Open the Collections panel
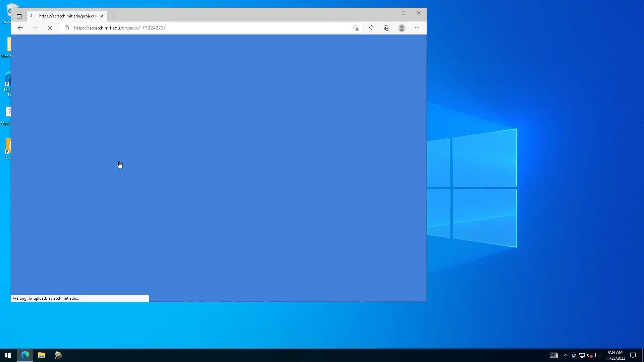The height and width of the screenshot is (362, 644). 386,28
